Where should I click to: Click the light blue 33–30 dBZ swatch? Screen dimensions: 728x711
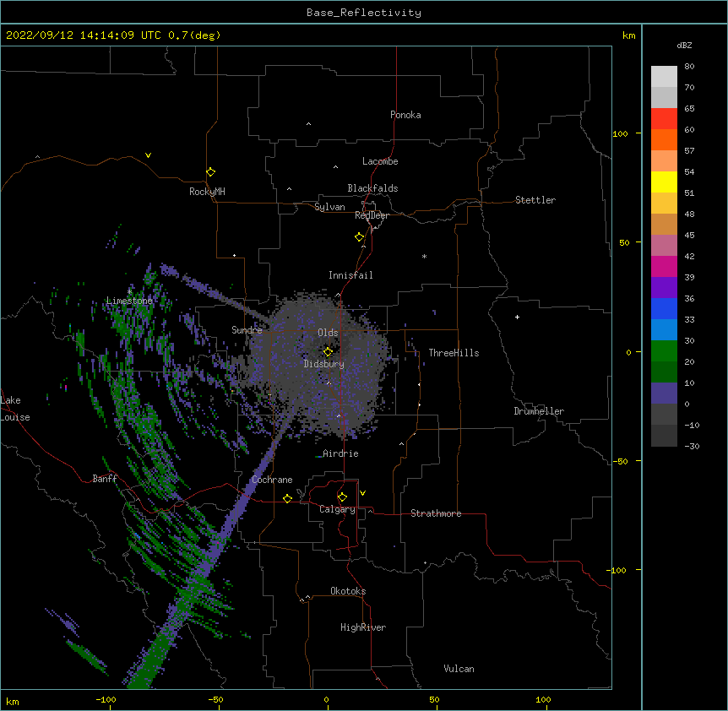(664, 329)
